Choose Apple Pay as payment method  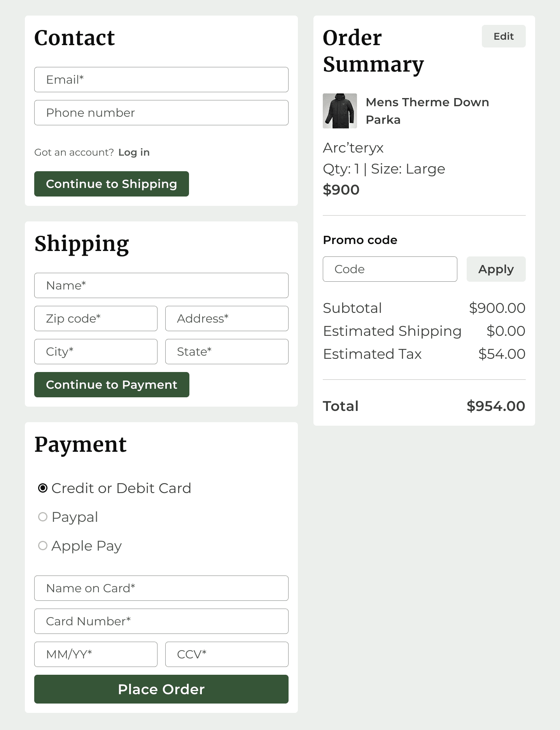(x=43, y=546)
